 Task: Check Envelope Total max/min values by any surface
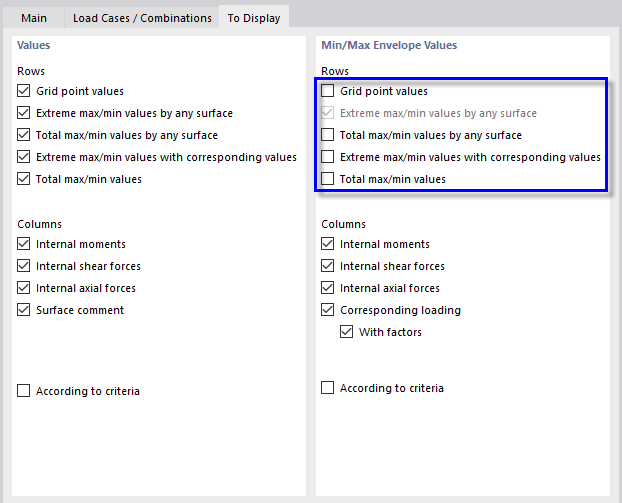[328, 135]
